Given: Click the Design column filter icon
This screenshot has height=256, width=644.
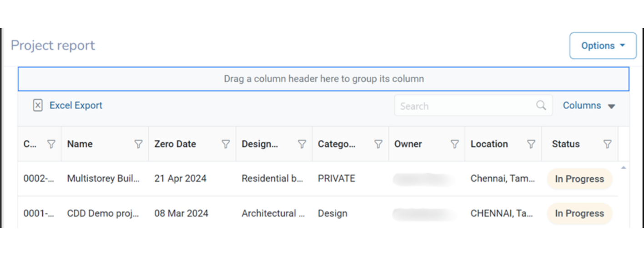Looking at the screenshot, I should point(302,144).
